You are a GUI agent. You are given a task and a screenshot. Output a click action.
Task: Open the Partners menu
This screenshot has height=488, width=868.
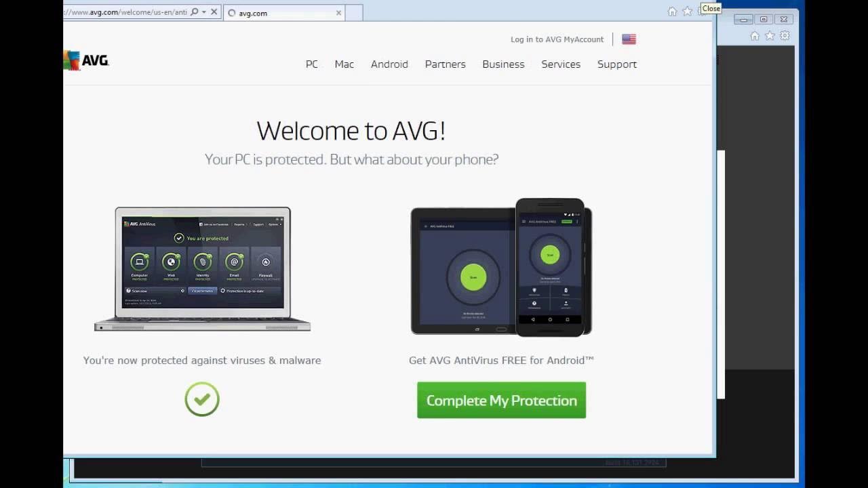click(x=446, y=64)
